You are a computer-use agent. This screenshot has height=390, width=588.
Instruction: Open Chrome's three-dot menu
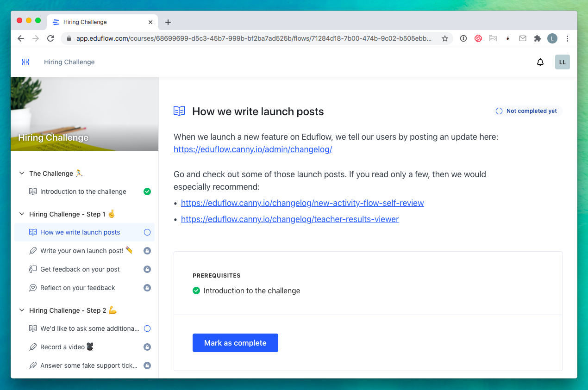tap(568, 38)
